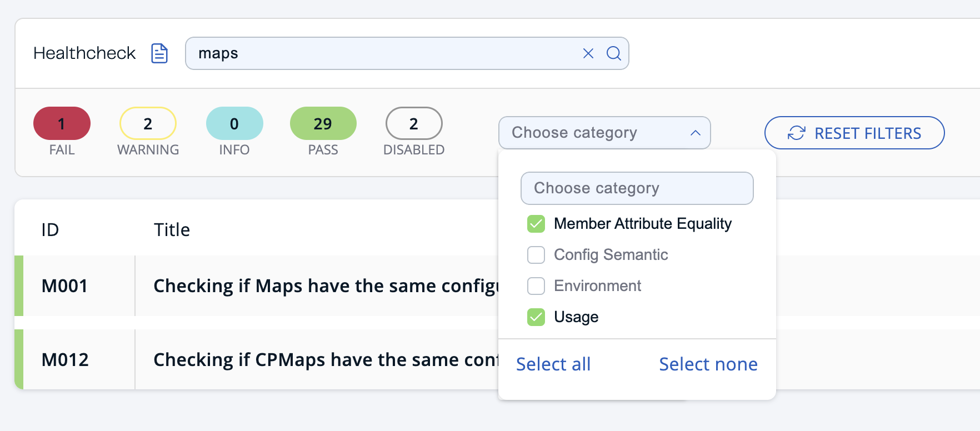Screen dimensions: 980x431
Task: Filter by the red FAIL badge
Action: (x=62, y=123)
